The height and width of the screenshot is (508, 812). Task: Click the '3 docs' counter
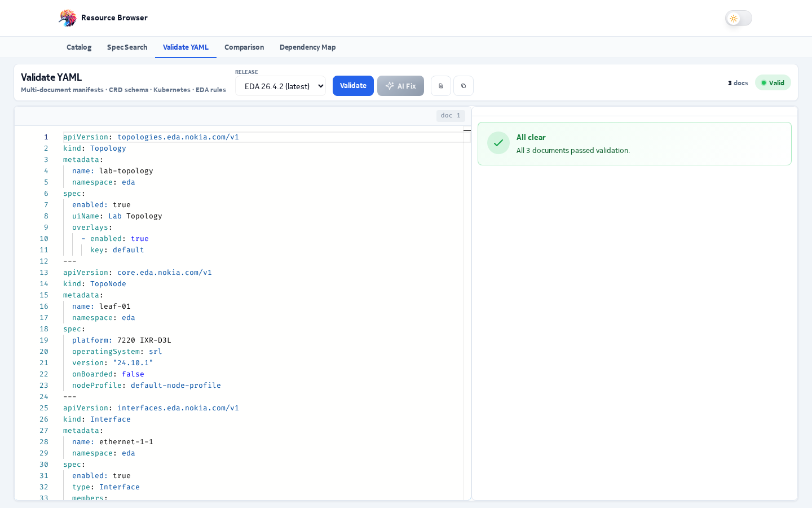tap(738, 83)
